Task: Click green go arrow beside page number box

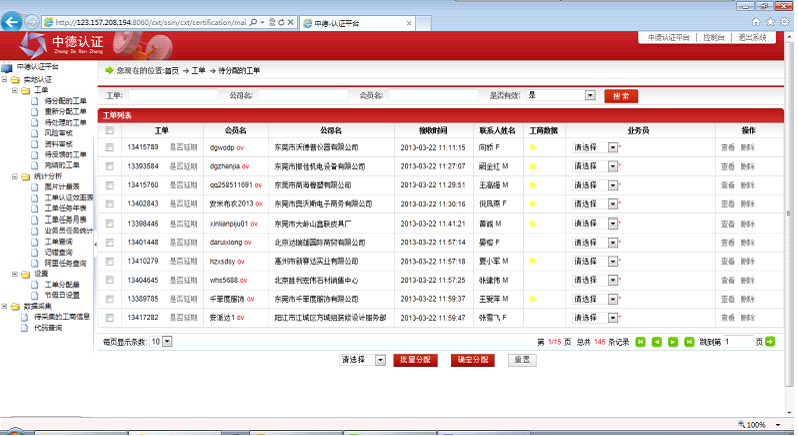Action: pos(771,342)
